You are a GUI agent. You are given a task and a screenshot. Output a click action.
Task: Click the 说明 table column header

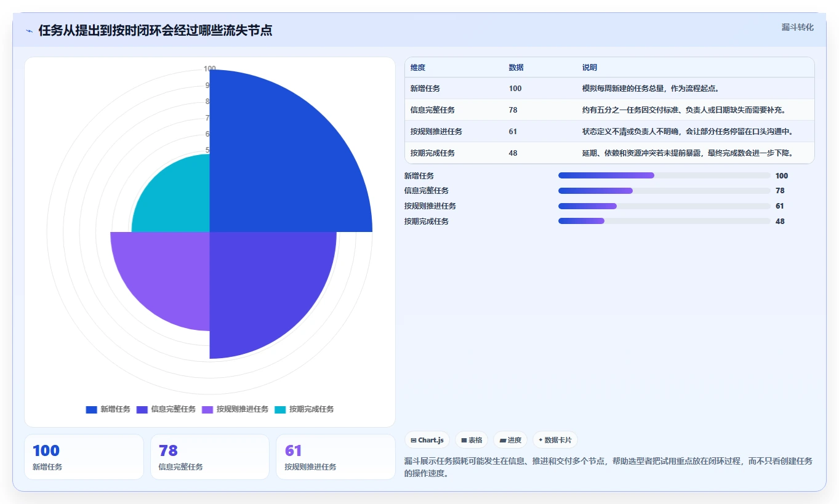point(590,68)
